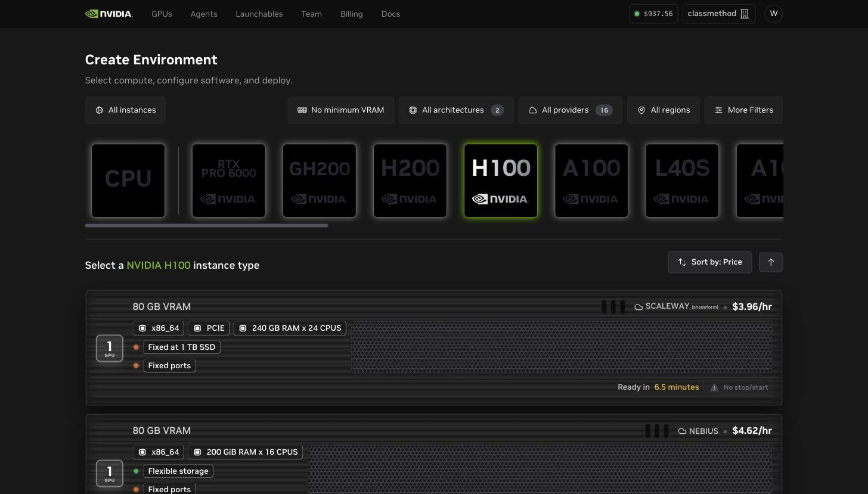Click the Fixed at 1 TB SSD tag
Image resolution: width=868 pixels, height=494 pixels.
click(x=182, y=347)
